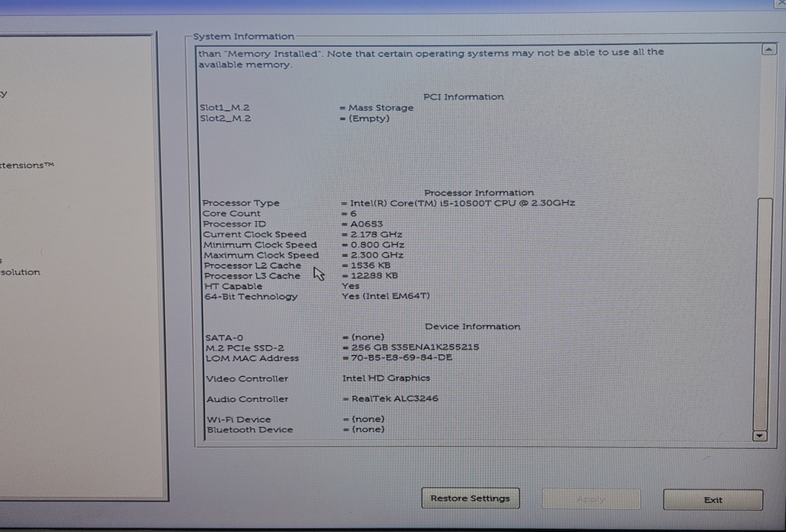Viewport: 786px width, 532px height.
Task: Click the Minimum Clock Speed label
Action: [260, 245]
